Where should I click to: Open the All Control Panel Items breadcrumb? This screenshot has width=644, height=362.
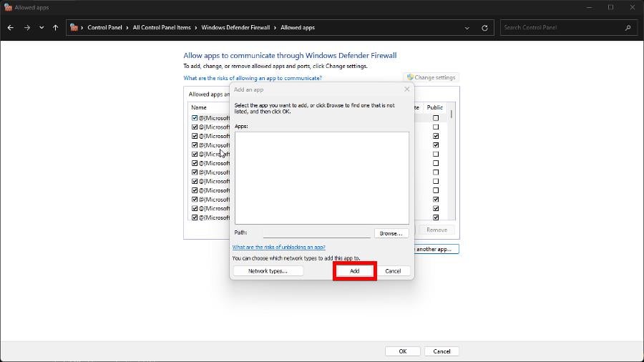[x=162, y=27]
